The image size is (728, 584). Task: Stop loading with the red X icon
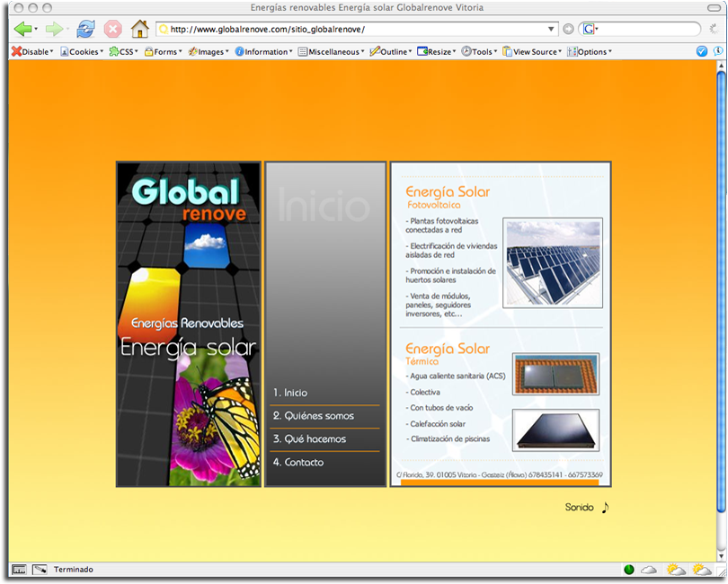(113, 30)
